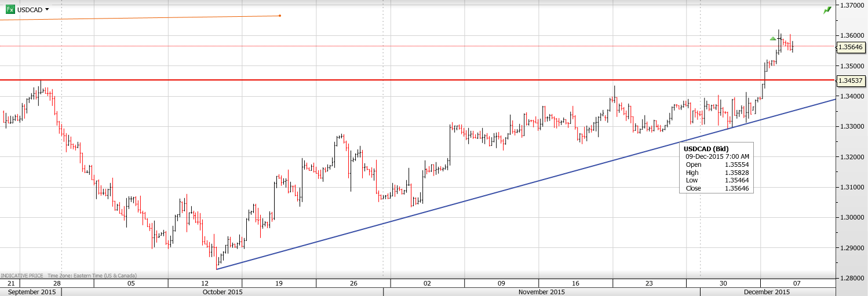Click the week 12 date axis cell
This screenshot has height=296, width=868.
(x=205, y=283)
